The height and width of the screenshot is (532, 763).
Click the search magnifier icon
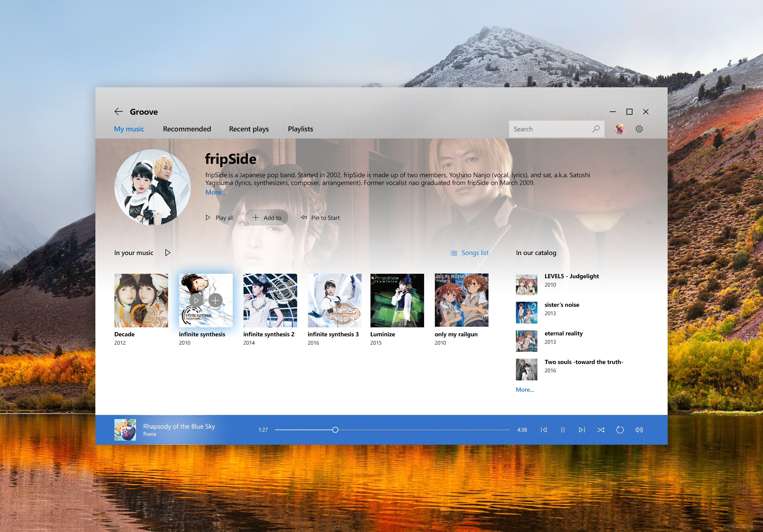click(596, 129)
